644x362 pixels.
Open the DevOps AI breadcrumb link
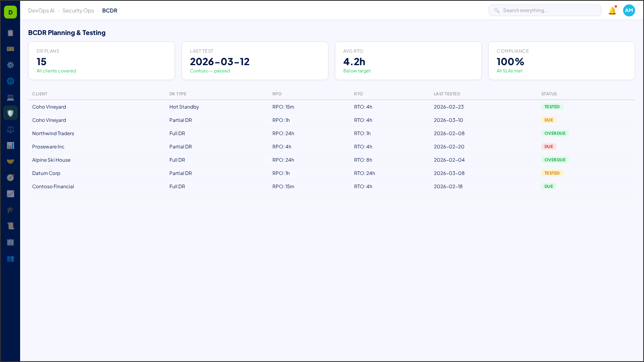click(x=41, y=10)
